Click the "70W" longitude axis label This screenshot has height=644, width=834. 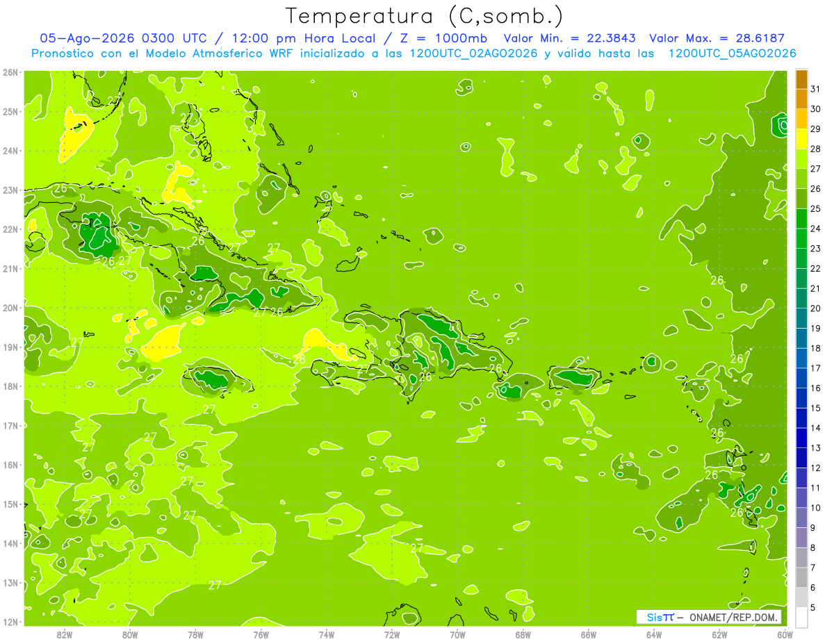457,634
